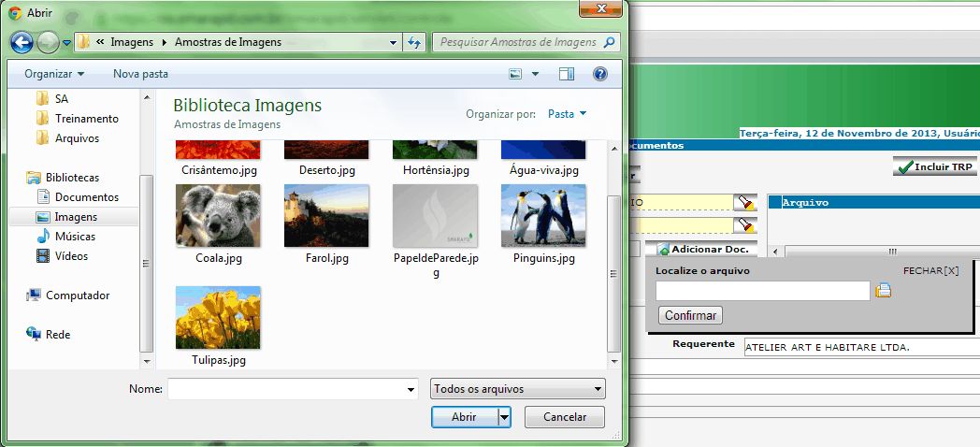Go back using the blue back arrow
The width and height of the screenshot is (980, 447).
(x=22, y=42)
